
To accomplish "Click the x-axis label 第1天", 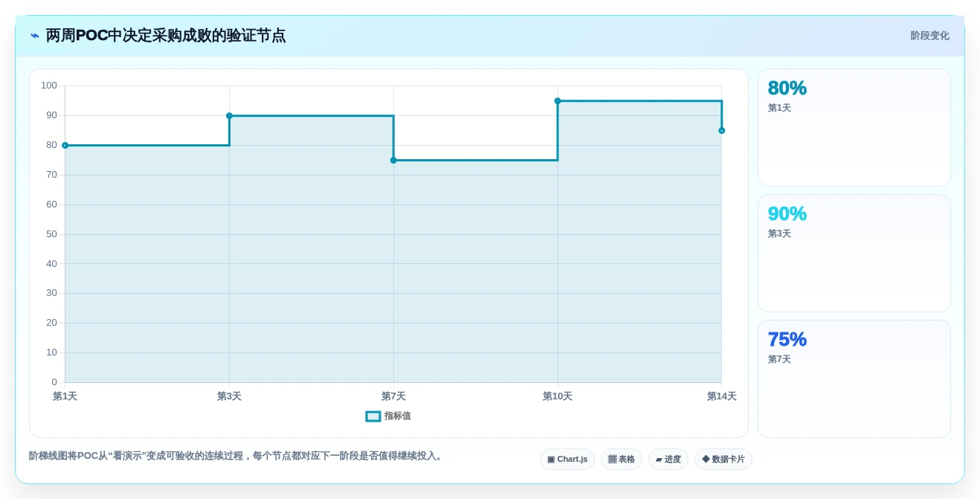I will [x=65, y=396].
